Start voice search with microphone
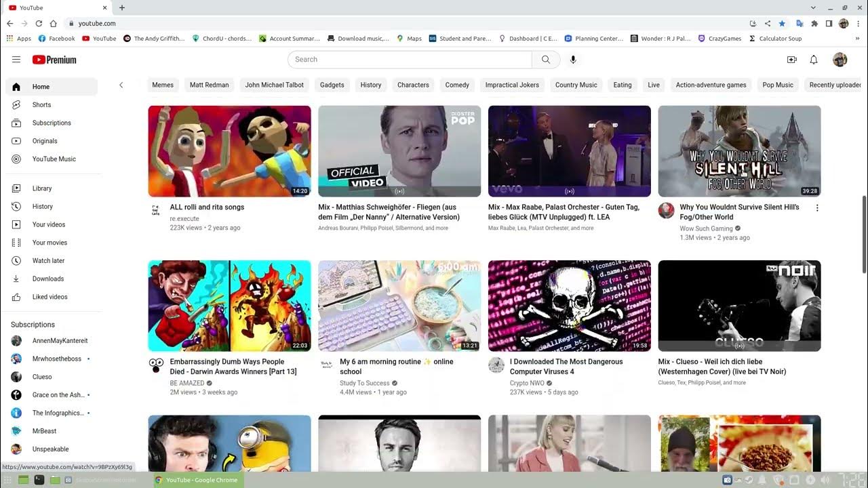Screen dimensions: 868x488 coord(573,60)
